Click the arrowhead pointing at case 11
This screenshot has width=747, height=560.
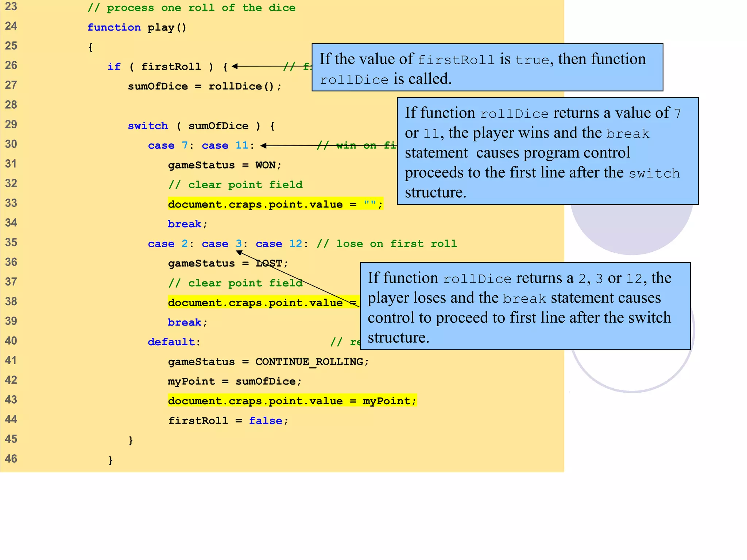coord(264,145)
